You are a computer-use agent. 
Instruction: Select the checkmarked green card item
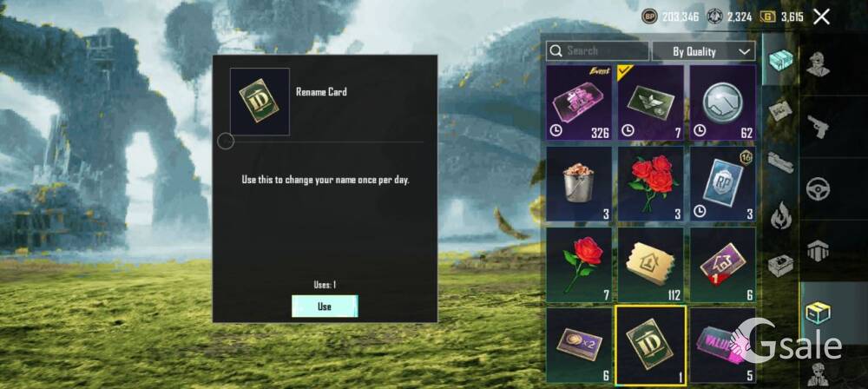tap(650, 102)
